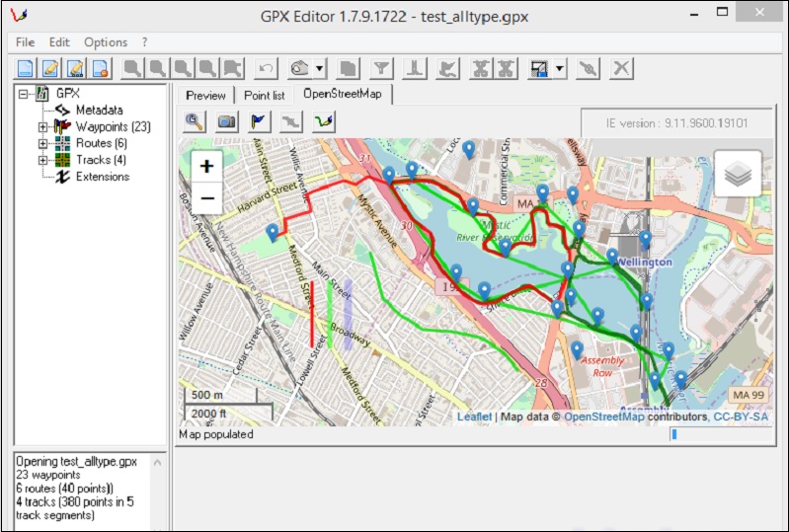Open the Leaflet attribution link
Screen dimensions: 790x532
(x=474, y=417)
